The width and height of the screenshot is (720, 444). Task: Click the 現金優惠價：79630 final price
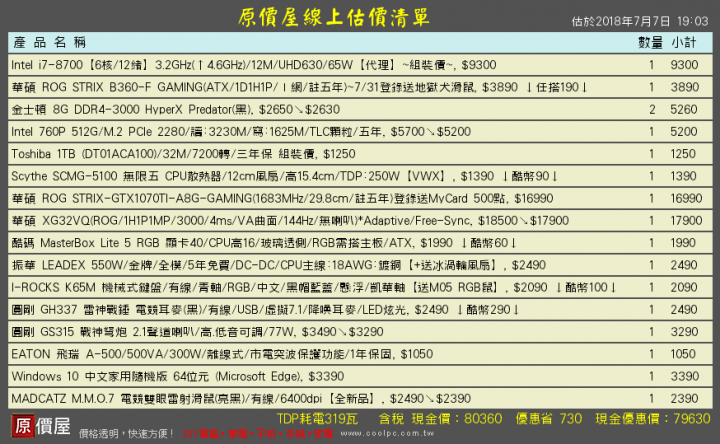point(653,419)
